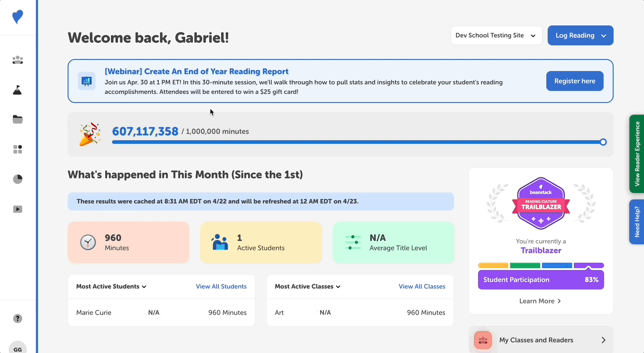Expand the Log Reading button chevron

(x=603, y=35)
